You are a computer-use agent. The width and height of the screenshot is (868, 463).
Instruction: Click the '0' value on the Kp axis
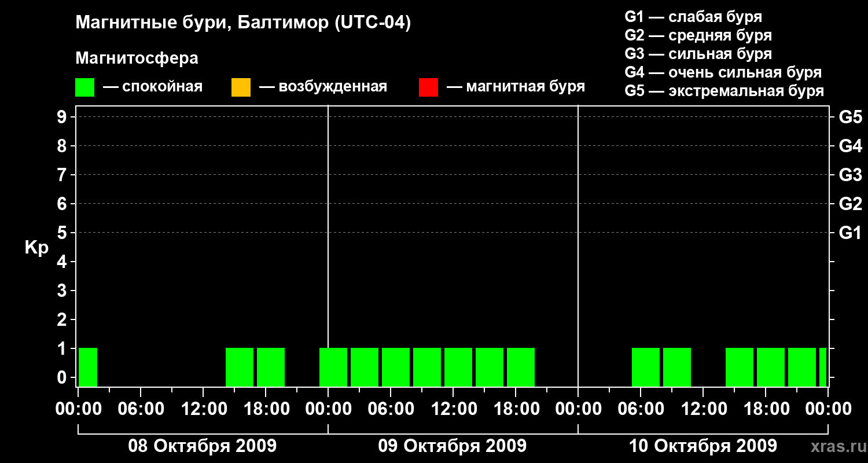coord(63,377)
